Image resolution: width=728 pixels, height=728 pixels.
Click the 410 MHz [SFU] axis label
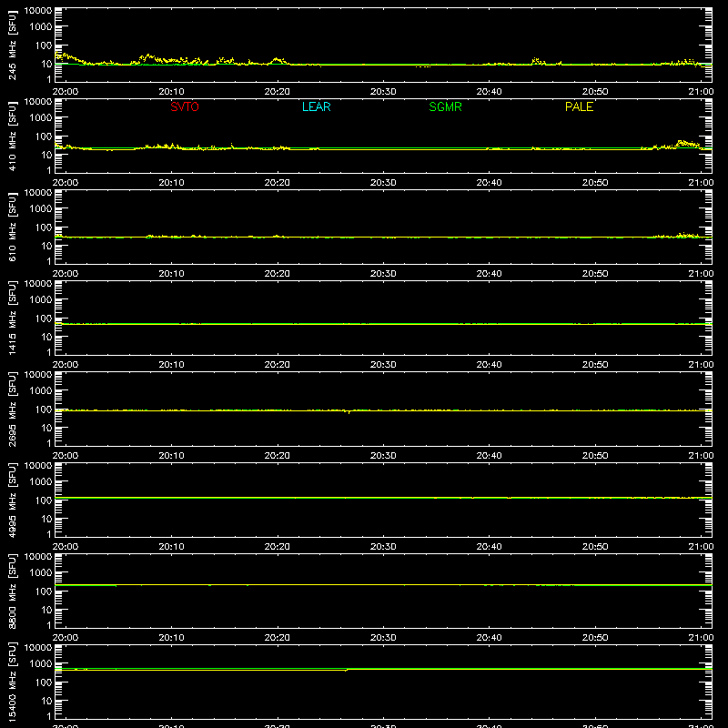pyautogui.click(x=12, y=136)
